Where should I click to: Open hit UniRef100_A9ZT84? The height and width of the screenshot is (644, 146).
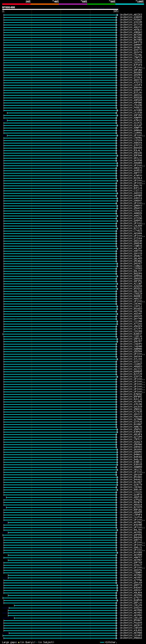click(x=131, y=311)
